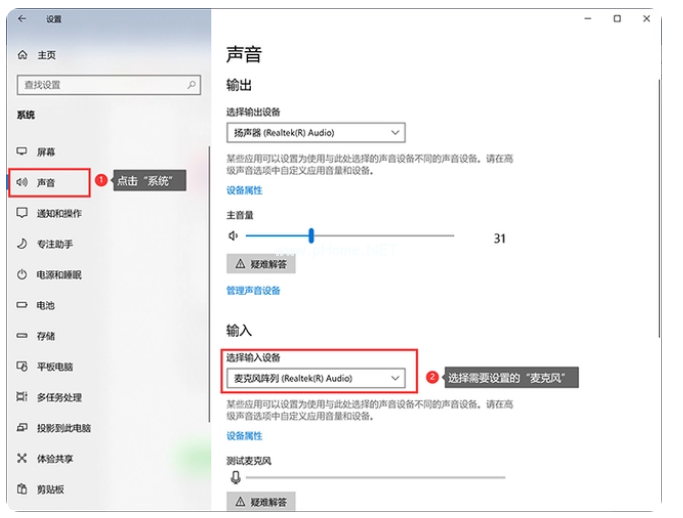Viewport: 683px width, 518px height.
Task: Open the Display (屏幕) settings
Action: coord(46,152)
